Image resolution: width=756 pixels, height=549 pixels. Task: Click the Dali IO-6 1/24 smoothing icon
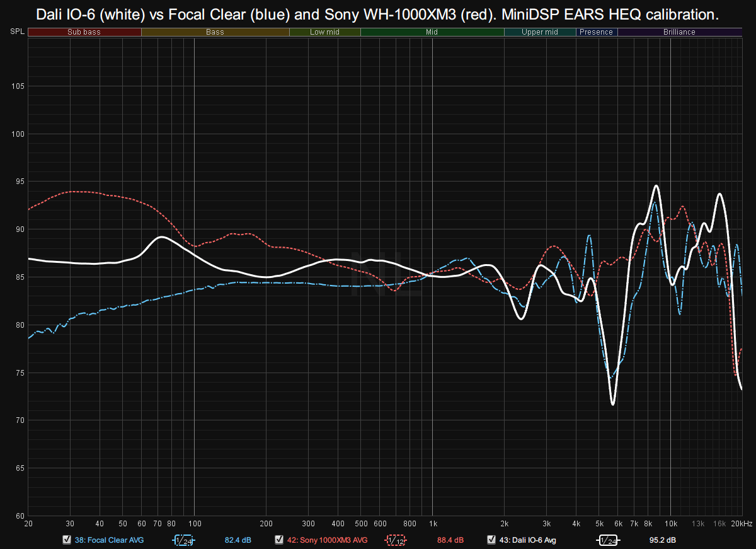[608, 540]
